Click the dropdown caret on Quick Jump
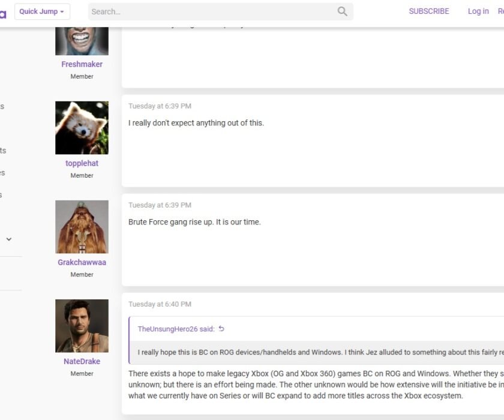Image resolution: width=504 pixels, height=420 pixels. (62, 11)
